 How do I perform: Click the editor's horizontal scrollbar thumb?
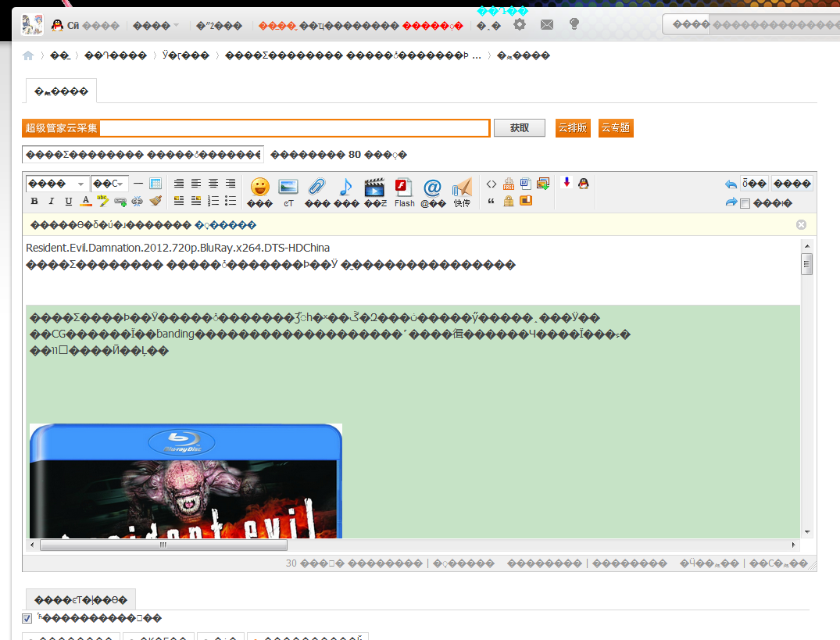163,545
